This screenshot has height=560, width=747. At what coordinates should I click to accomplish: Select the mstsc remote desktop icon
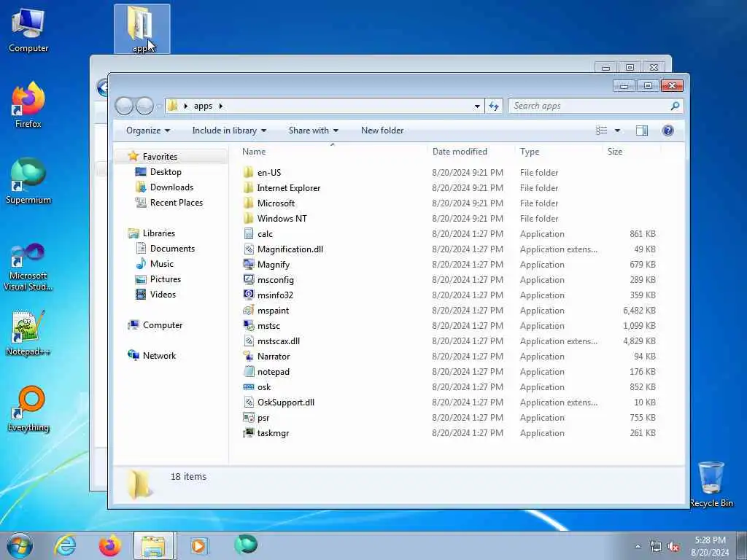pyautogui.click(x=248, y=326)
